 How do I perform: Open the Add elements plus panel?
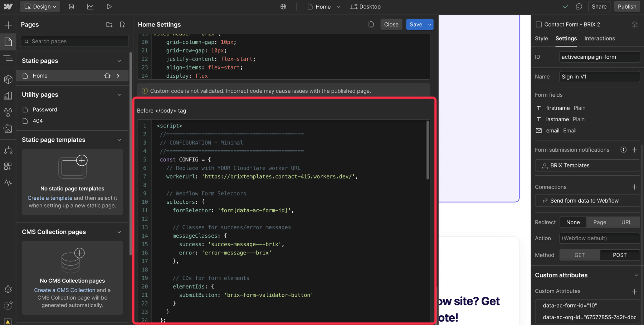pyautogui.click(x=8, y=25)
